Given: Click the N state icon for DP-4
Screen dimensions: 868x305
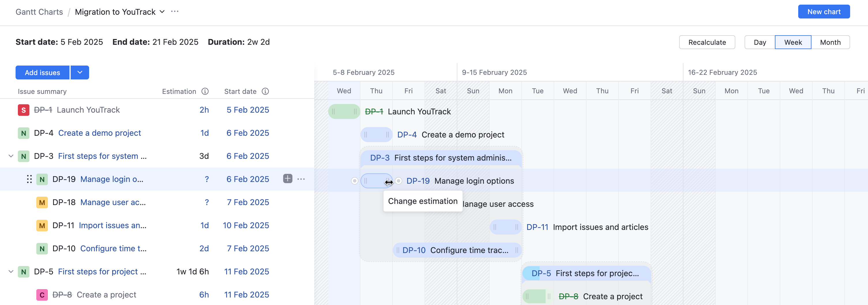Looking at the screenshot, I should 23,133.
